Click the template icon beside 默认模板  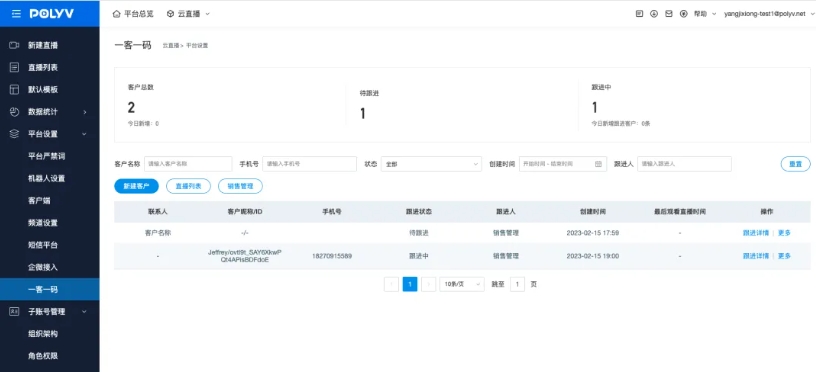(x=15, y=89)
